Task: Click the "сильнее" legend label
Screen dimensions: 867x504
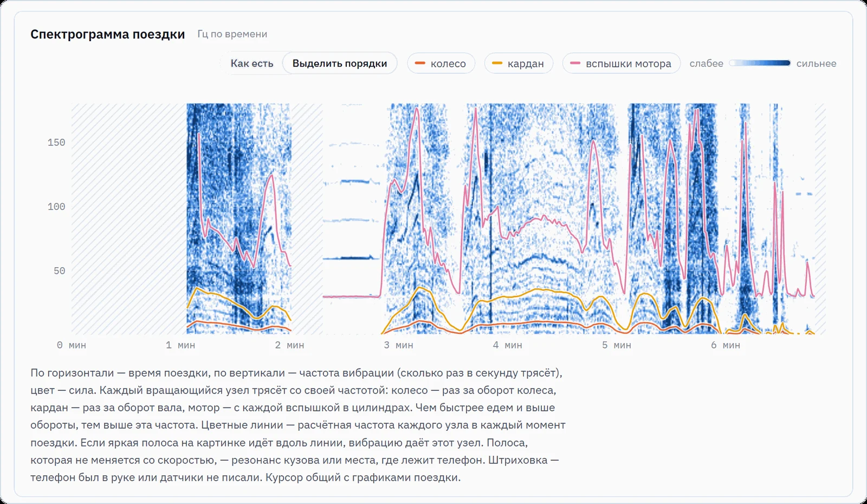Action: click(816, 63)
